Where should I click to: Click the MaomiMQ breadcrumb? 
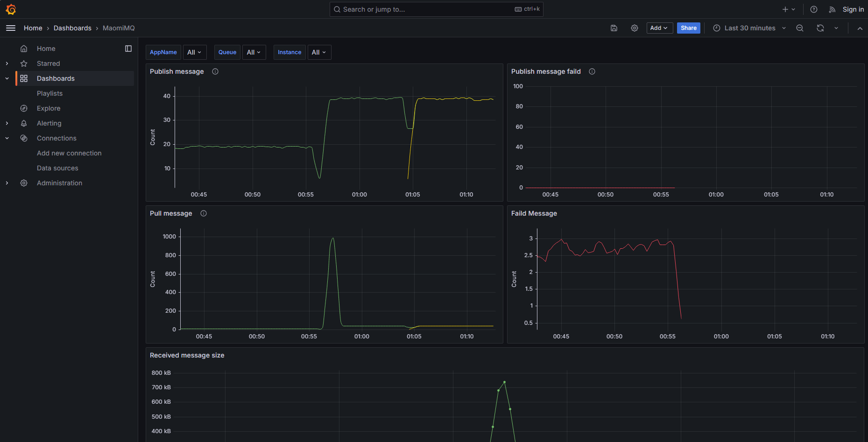coord(119,28)
